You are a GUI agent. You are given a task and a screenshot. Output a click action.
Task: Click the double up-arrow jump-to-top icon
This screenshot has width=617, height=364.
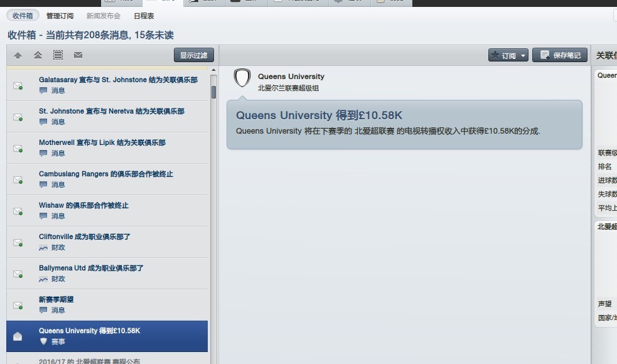[x=38, y=55]
